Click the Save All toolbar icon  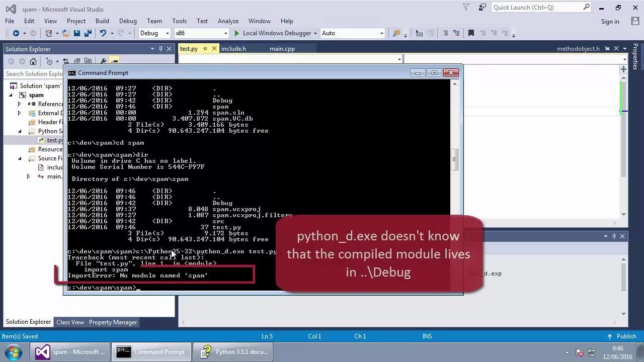coord(88,33)
